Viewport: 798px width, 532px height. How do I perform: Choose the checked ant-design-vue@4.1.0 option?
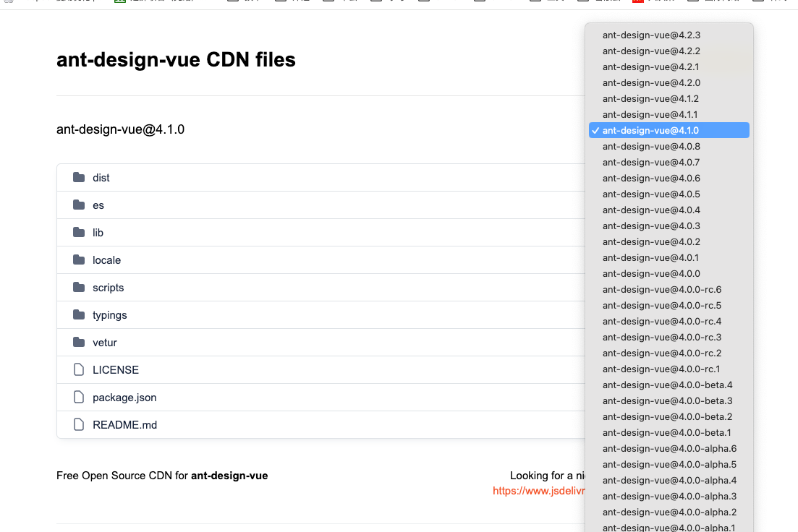(668, 130)
